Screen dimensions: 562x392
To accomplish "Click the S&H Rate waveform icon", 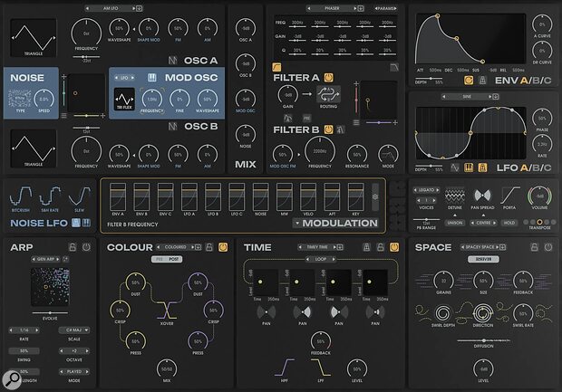I will click(x=50, y=196).
